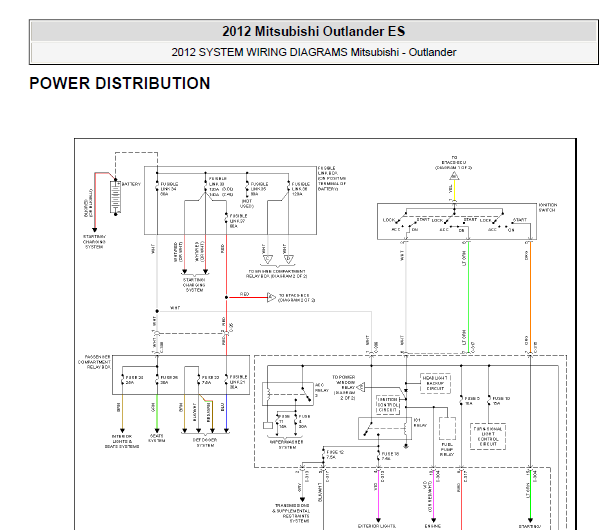Click the 'TURN SIGNAL LIGHT CONTROL CIRCUIT' box
Viewport: 602px width, 530px height.
click(488, 436)
